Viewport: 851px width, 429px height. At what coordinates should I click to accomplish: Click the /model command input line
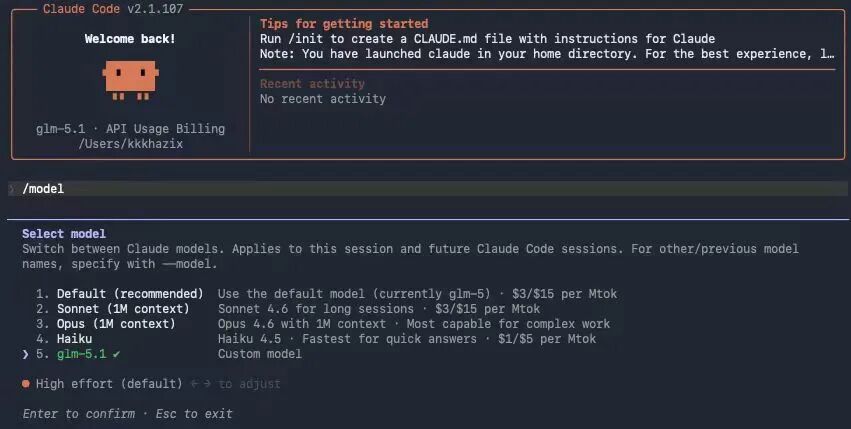pos(43,189)
